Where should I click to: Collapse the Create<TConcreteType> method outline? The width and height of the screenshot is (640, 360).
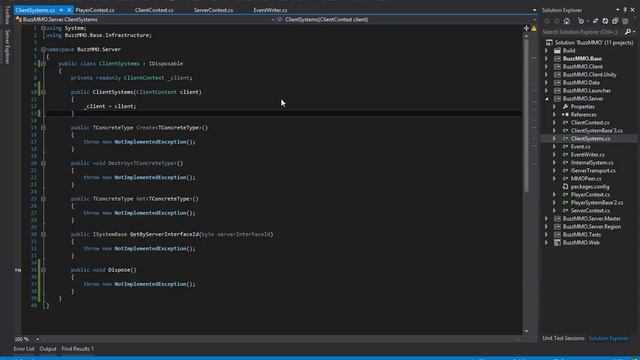point(43,128)
